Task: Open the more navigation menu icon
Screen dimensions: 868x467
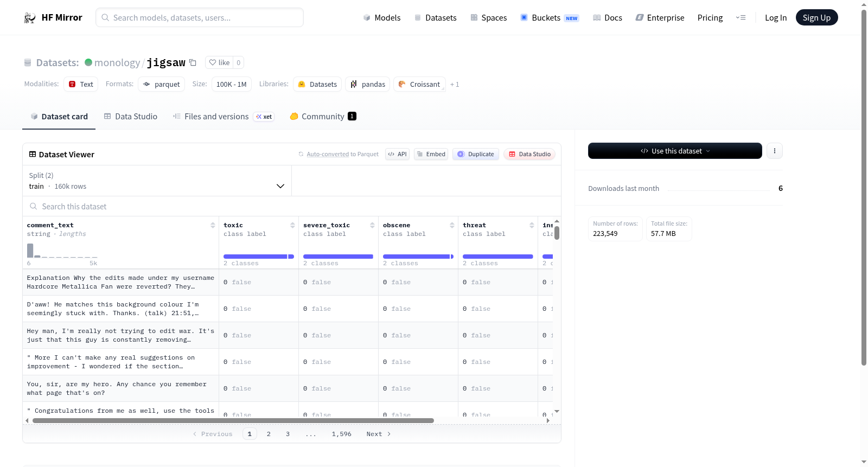Action: coord(741,18)
